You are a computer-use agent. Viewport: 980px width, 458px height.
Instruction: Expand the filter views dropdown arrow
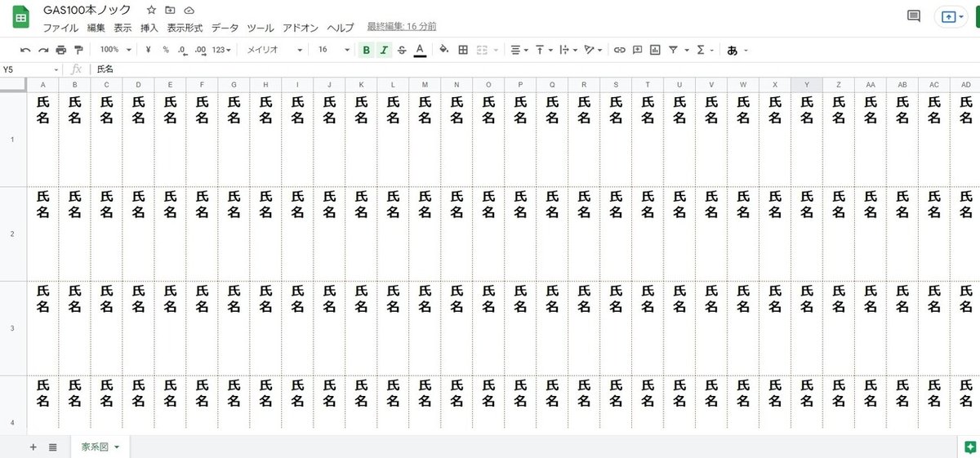pyautogui.click(x=687, y=50)
